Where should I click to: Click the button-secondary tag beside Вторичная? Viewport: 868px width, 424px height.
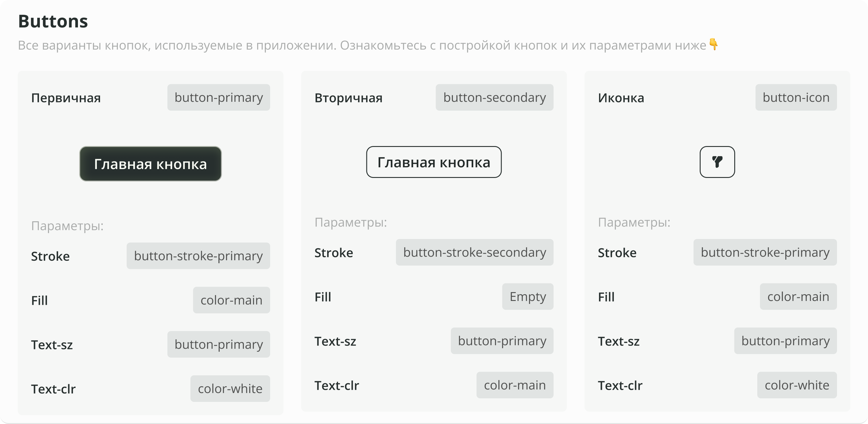pos(494,97)
